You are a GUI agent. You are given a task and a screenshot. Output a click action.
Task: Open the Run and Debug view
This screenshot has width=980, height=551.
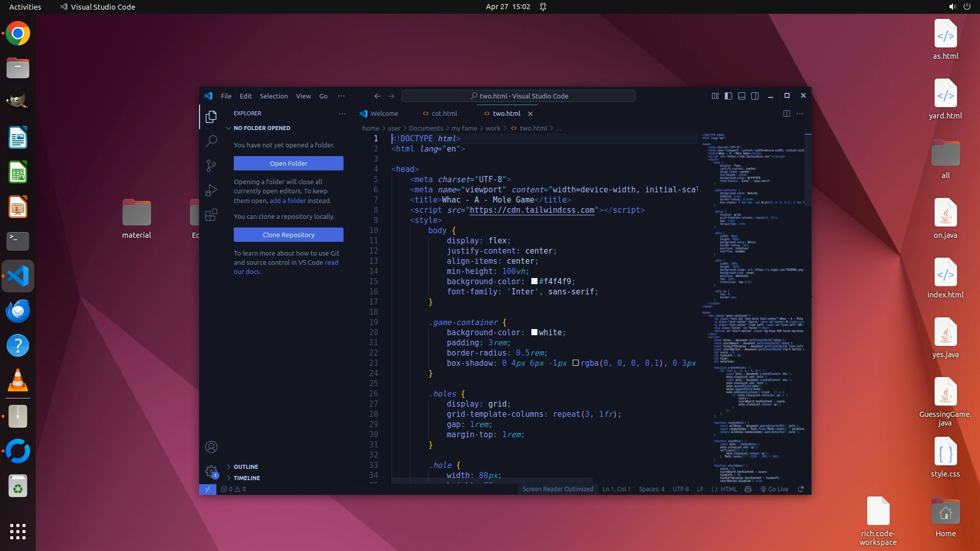pyautogui.click(x=211, y=190)
